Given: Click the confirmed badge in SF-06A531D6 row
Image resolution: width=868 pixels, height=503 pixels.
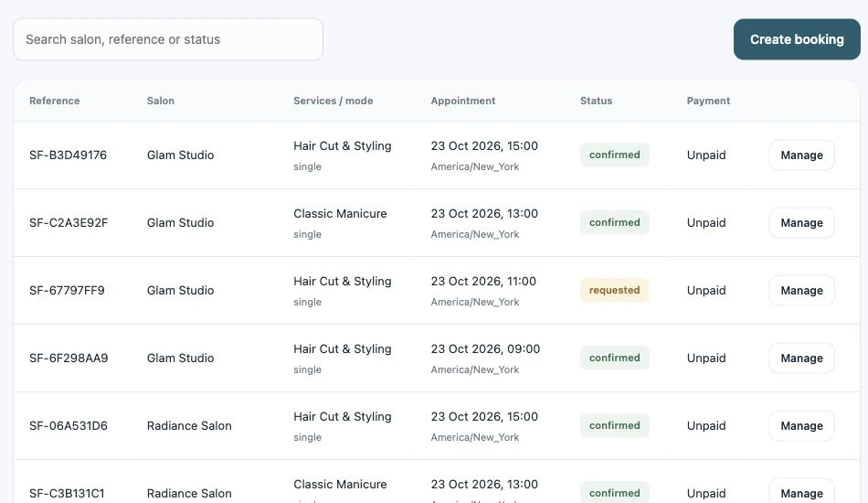Looking at the screenshot, I should click(x=615, y=425).
